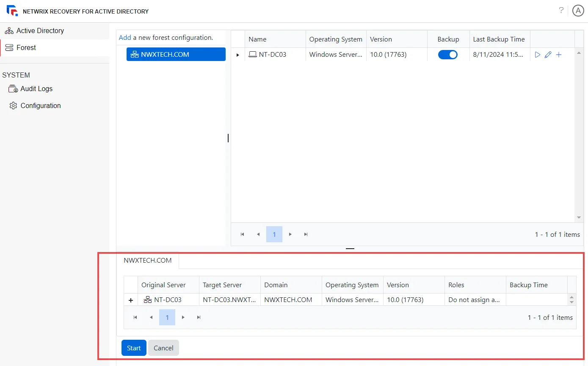The height and width of the screenshot is (366, 588).
Task: Open Configuration settings page
Action: [35, 105]
